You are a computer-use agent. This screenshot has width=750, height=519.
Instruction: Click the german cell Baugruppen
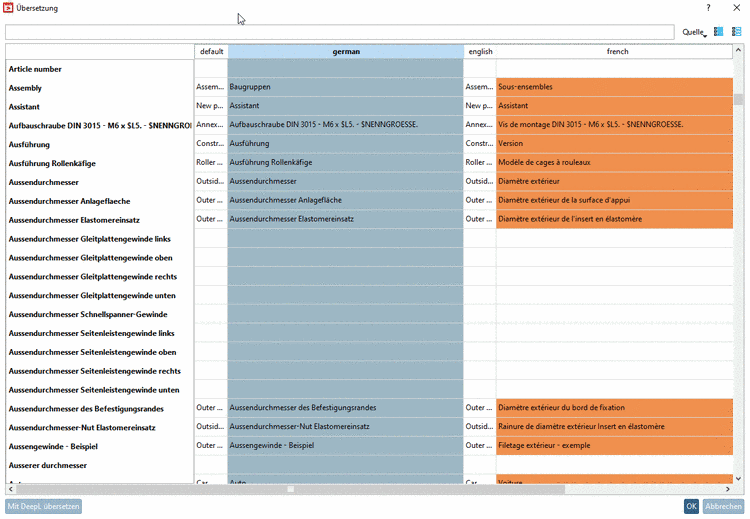345,87
